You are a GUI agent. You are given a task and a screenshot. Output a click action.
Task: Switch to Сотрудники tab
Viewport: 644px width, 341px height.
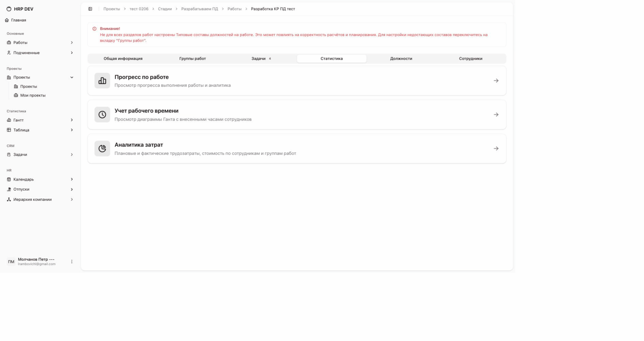(x=471, y=59)
